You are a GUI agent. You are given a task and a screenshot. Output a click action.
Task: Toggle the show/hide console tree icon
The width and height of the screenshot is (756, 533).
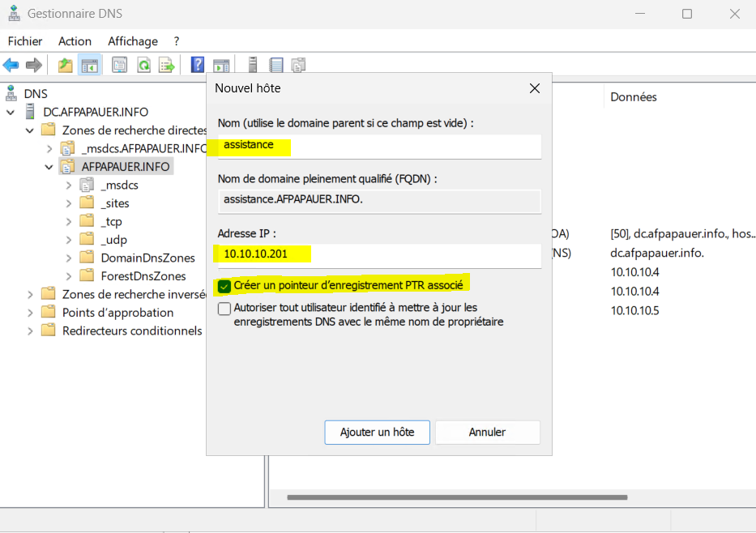89,65
